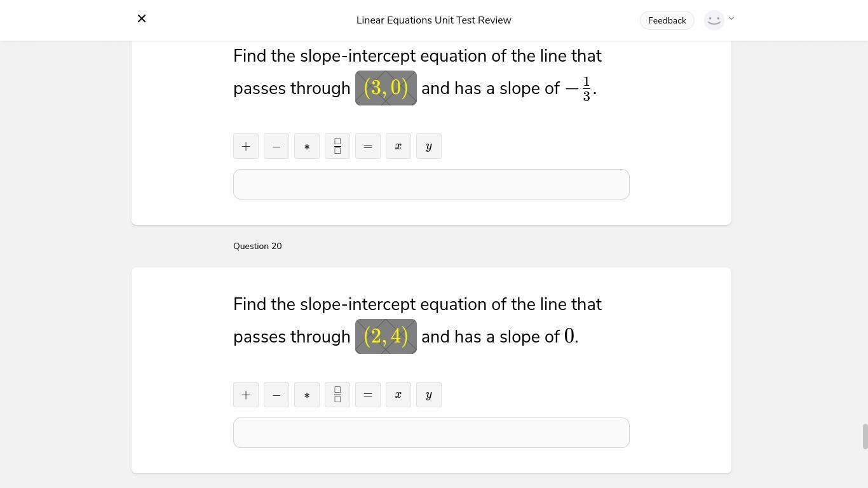Insert variable y in Question 19 answer

429,146
